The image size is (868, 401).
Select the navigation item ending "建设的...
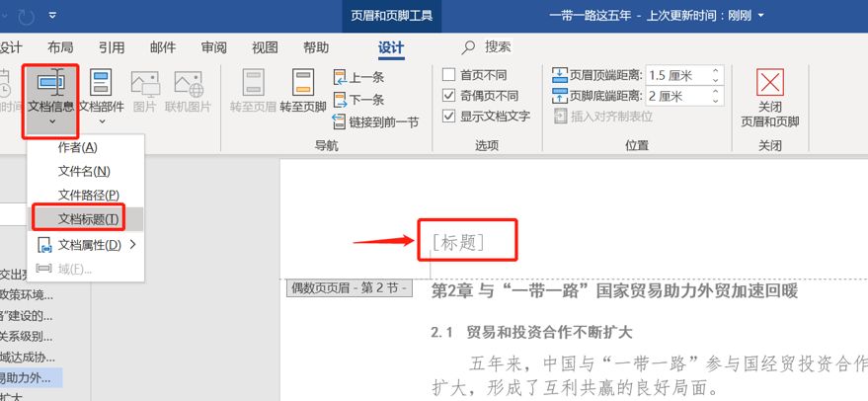[x=27, y=316]
